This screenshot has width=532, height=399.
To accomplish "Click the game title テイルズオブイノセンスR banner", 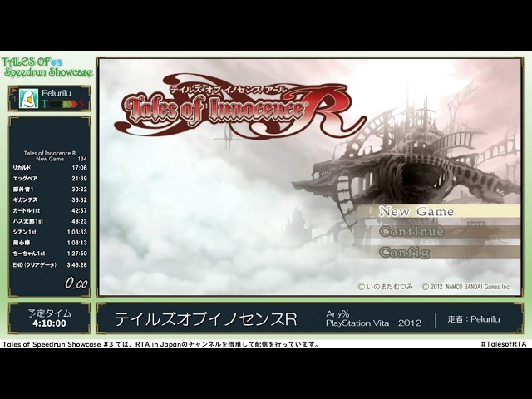I will coord(205,319).
